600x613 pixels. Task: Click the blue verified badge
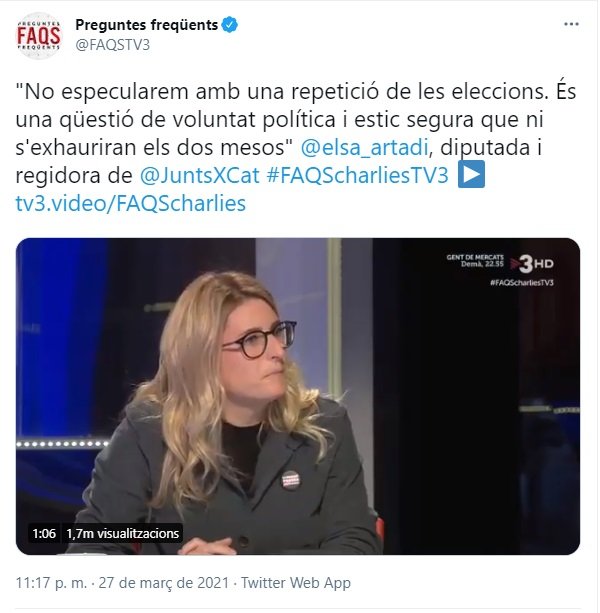(229, 25)
